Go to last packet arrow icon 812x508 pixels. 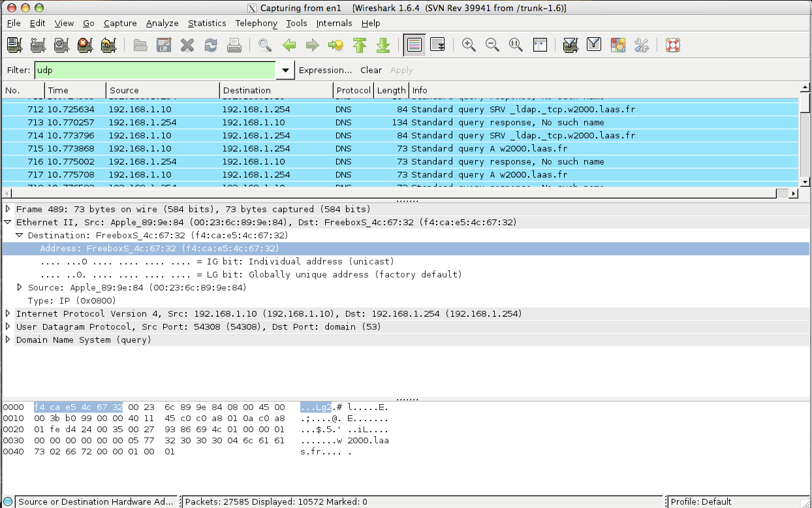click(383, 45)
